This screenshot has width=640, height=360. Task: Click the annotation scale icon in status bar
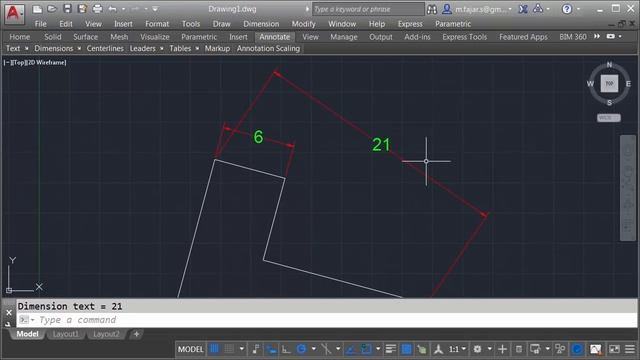438,349
